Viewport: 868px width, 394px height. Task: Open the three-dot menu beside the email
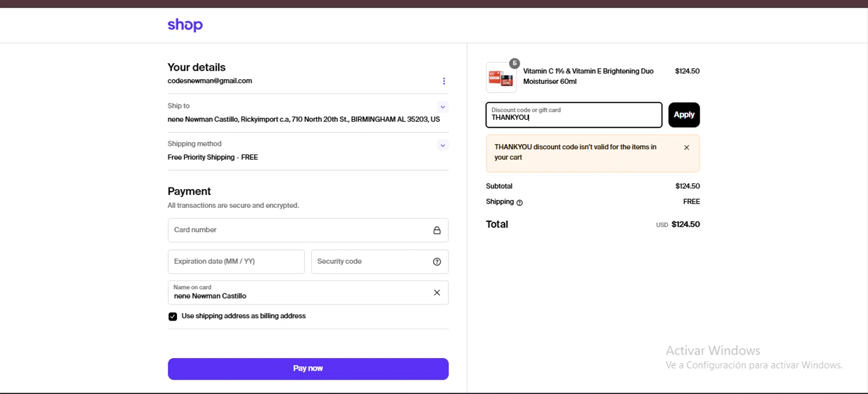click(x=444, y=81)
